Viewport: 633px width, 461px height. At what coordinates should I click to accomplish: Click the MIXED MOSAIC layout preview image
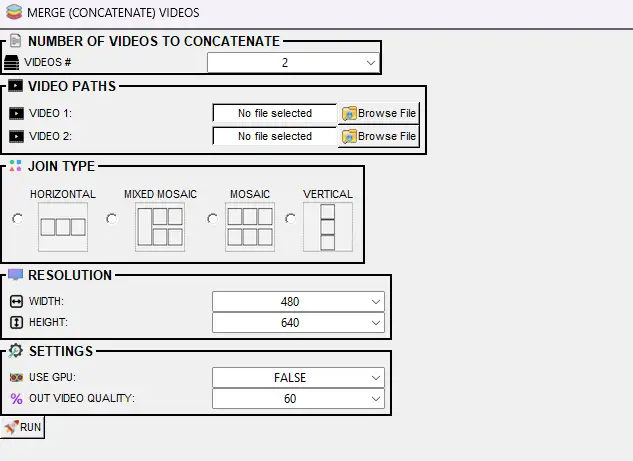[x=160, y=227]
